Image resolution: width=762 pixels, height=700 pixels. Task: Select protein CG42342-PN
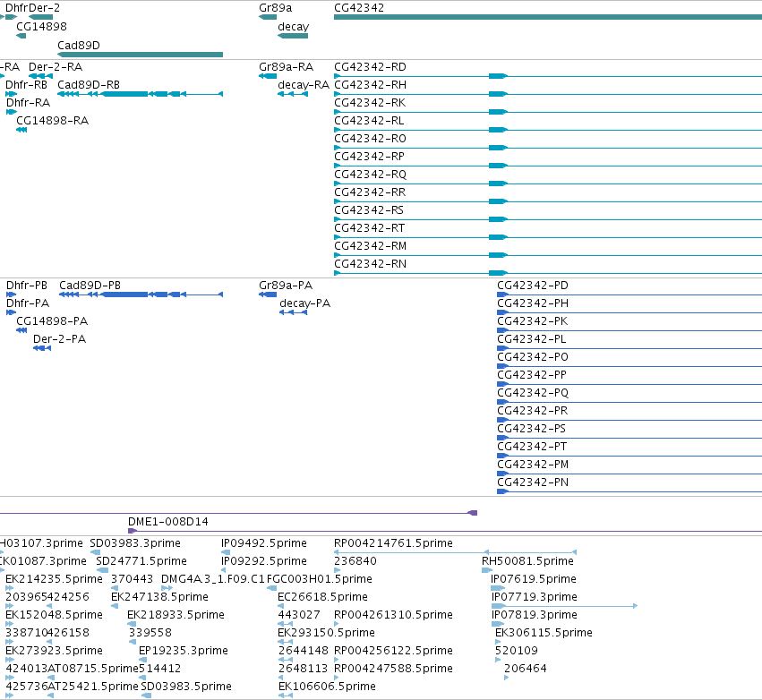(533, 482)
